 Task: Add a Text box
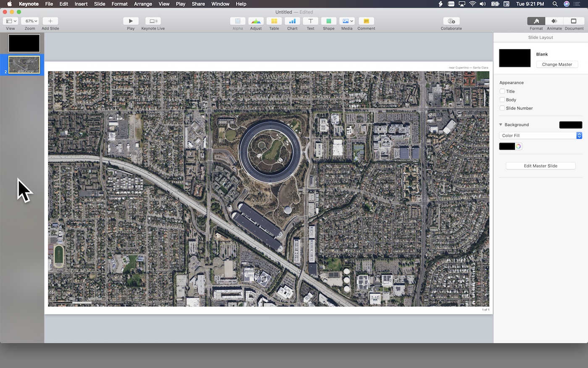[310, 21]
